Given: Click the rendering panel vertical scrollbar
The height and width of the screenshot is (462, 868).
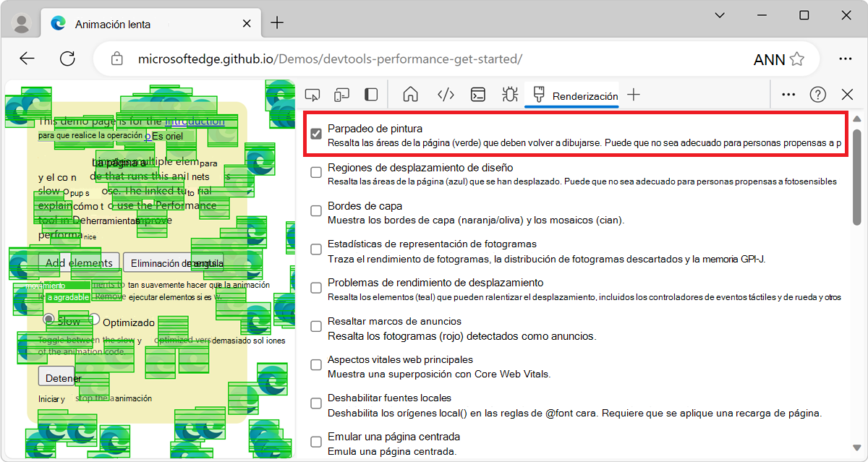Looking at the screenshot, I should (x=857, y=177).
